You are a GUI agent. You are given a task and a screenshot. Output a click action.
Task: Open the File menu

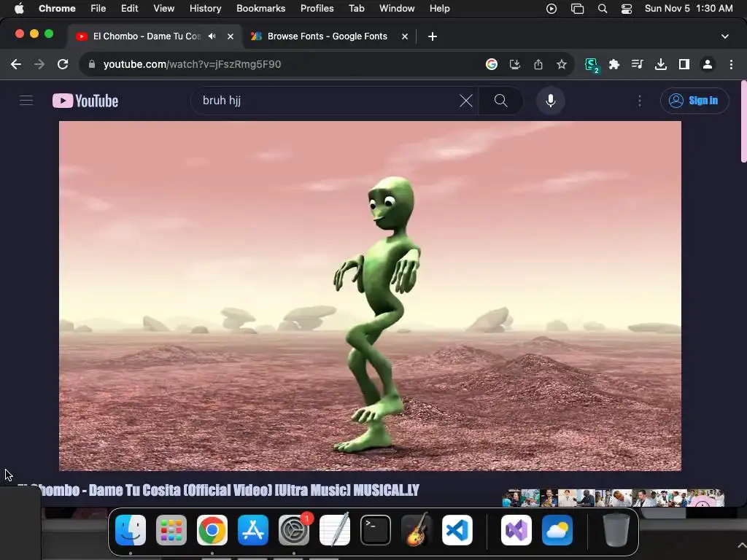coord(98,8)
